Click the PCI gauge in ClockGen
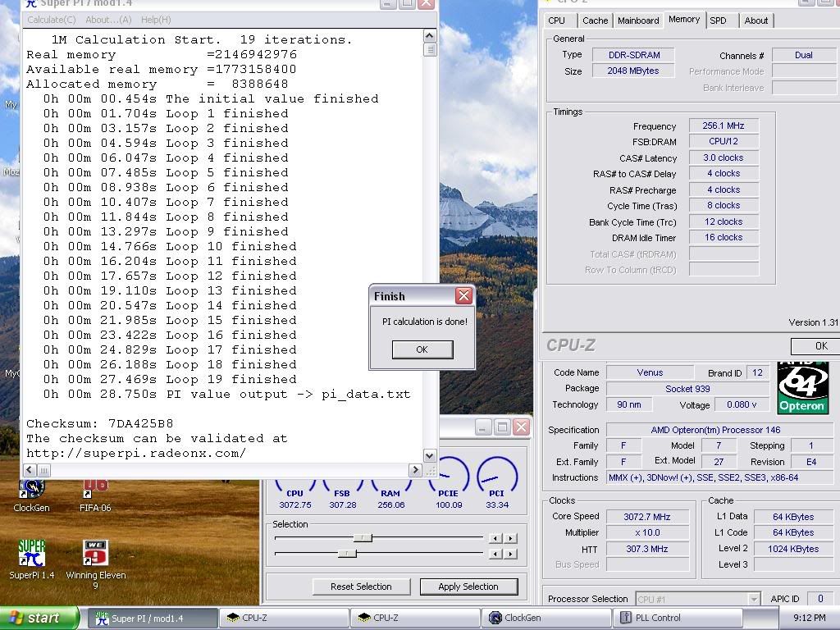This screenshot has width=840, height=630. pyautogui.click(x=497, y=482)
